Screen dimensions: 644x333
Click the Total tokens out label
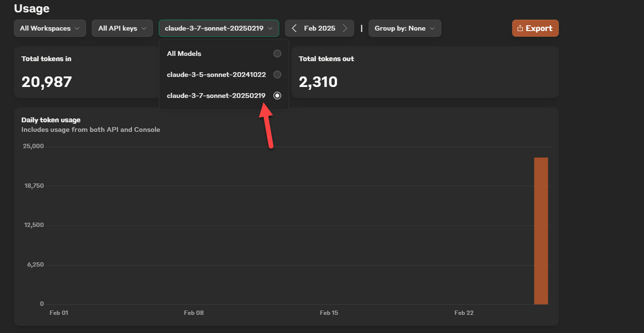tap(327, 59)
